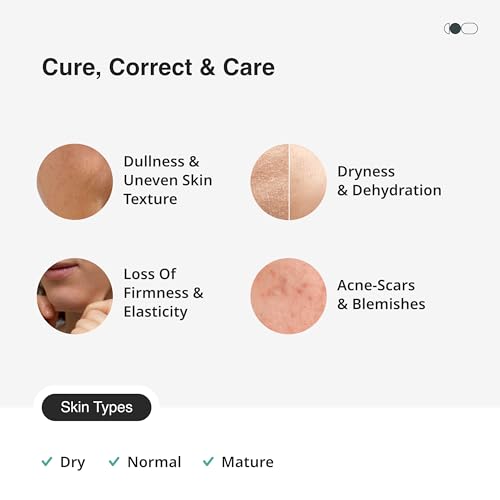Open the acne-scars and blemishes skin image

[289, 296]
